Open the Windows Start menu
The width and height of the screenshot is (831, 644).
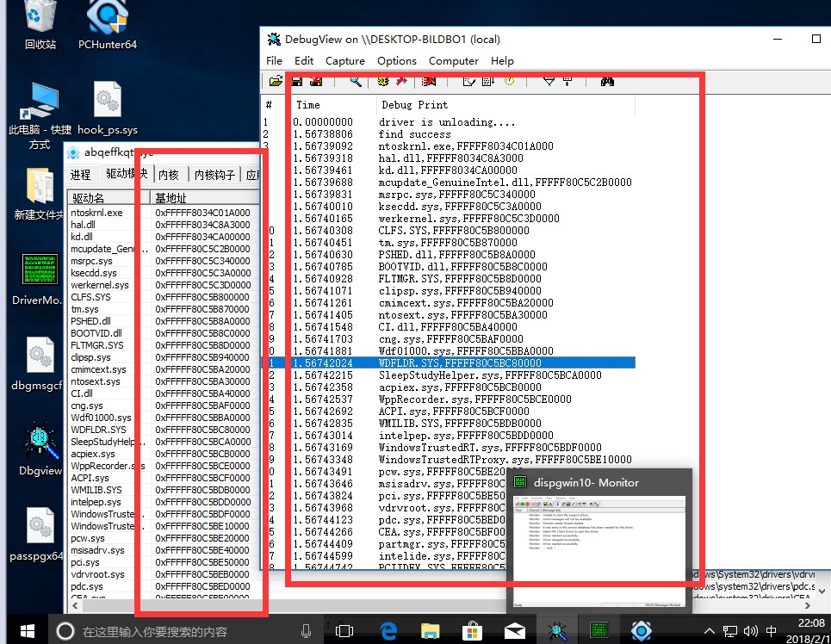point(27,631)
